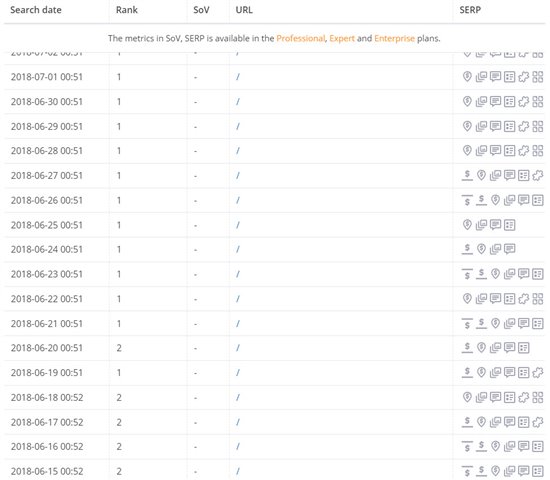
Task: Click local pack map-pin icon for 2018-07-01
Action: click(x=467, y=76)
